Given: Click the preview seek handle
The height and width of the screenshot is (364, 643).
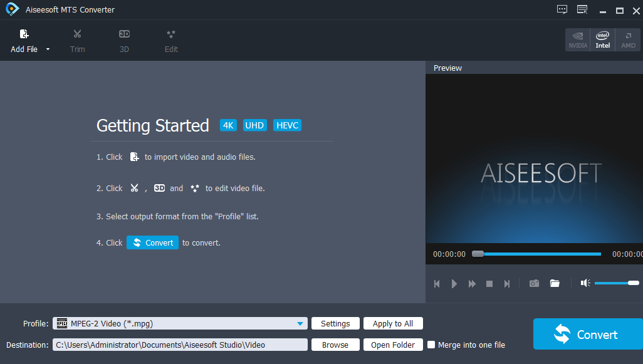Looking at the screenshot, I should point(478,254).
